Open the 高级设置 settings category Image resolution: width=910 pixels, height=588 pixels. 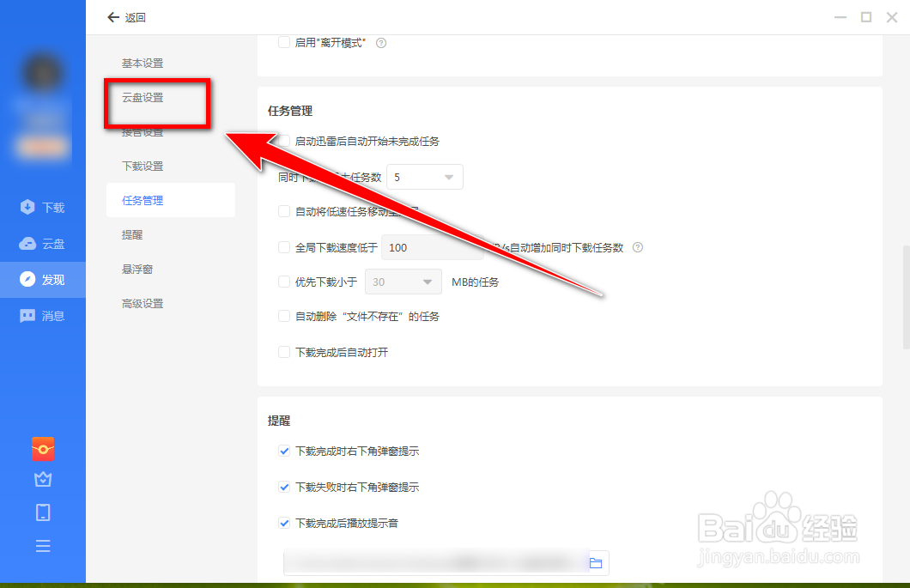pyautogui.click(x=142, y=303)
